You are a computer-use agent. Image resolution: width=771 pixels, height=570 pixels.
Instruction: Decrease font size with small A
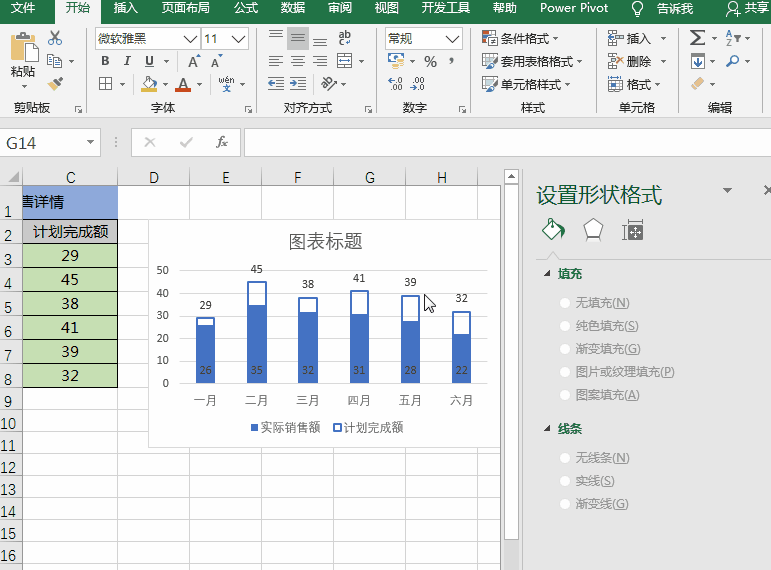click(216, 61)
